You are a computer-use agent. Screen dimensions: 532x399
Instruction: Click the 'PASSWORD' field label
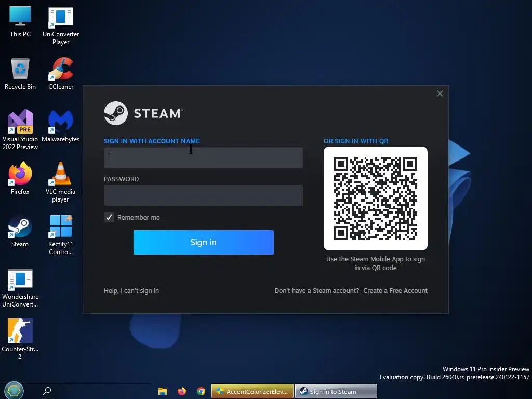click(121, 179)
